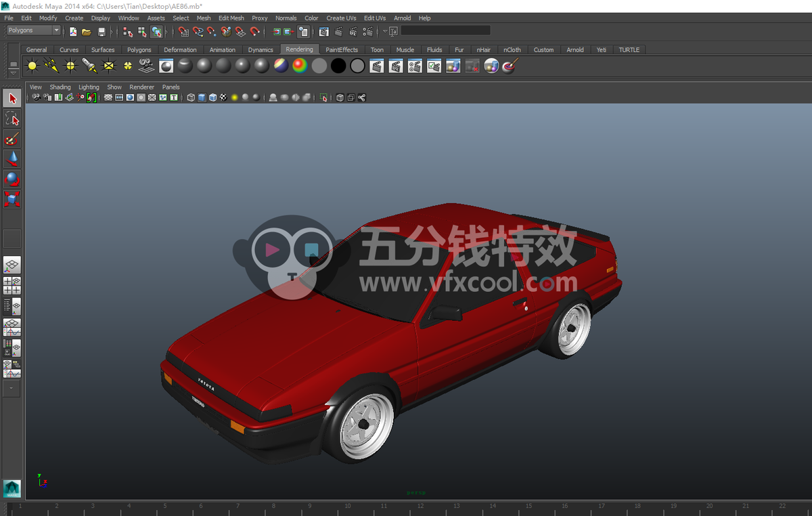Image resolution: width=812 pixels, height=516 pixels.
Task: Activate the Move tool cone icon
Action: [12, 159]
